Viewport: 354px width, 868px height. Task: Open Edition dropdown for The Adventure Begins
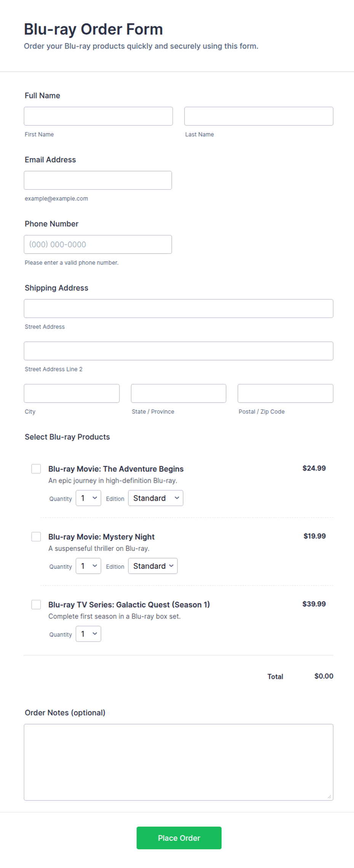(x=156, y=498)
